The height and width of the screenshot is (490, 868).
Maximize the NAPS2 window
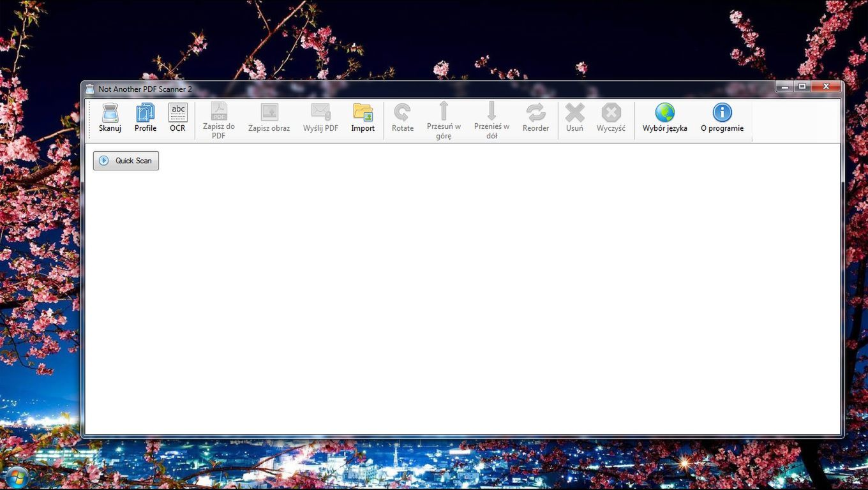(802, 87)
